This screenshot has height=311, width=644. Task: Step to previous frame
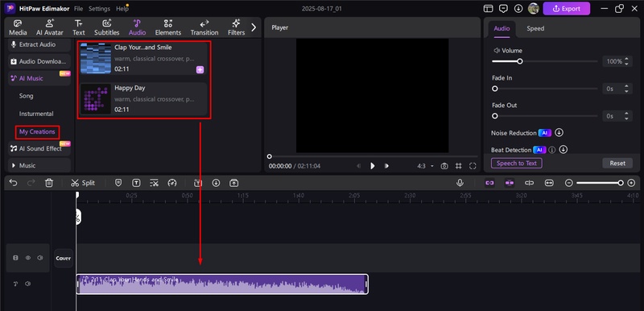(358, 166)
